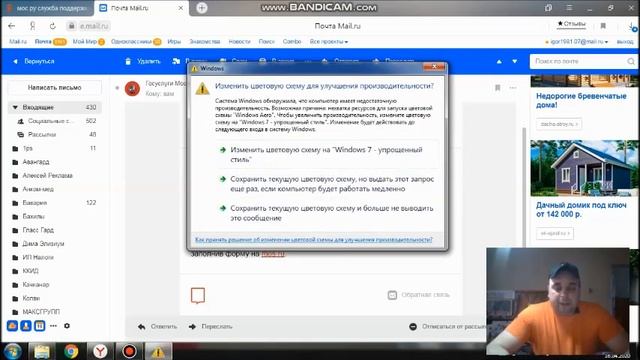Open Знакомства in the portal menu
This screenshot has width=640, height=360.
(x=204, y=42)
